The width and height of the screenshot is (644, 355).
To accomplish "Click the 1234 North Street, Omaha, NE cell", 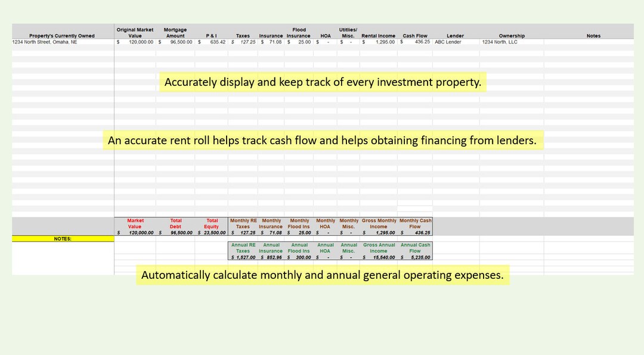I will (44, 42).
